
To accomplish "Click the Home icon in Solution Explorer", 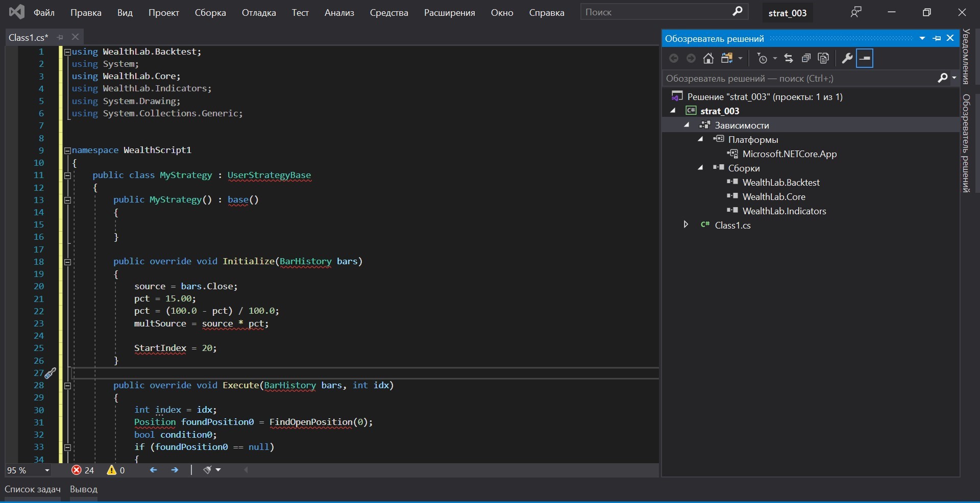I will point(708,58).
